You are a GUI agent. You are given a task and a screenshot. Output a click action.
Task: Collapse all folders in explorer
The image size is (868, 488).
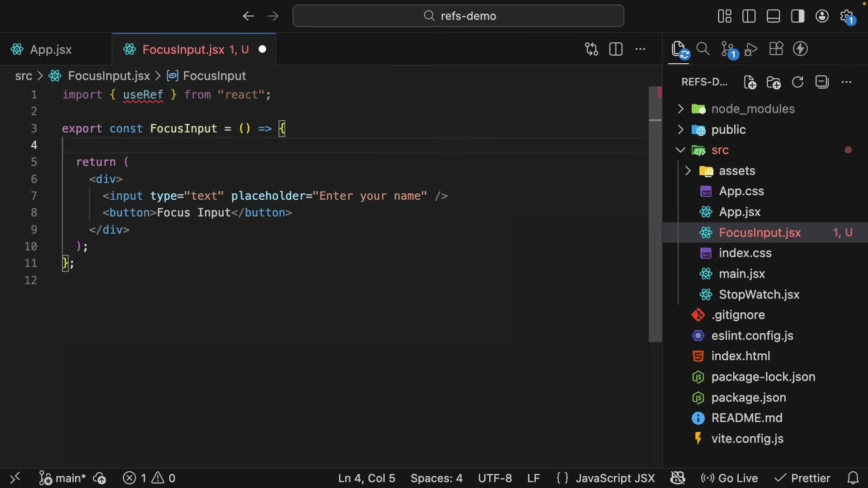click(822, 82)
